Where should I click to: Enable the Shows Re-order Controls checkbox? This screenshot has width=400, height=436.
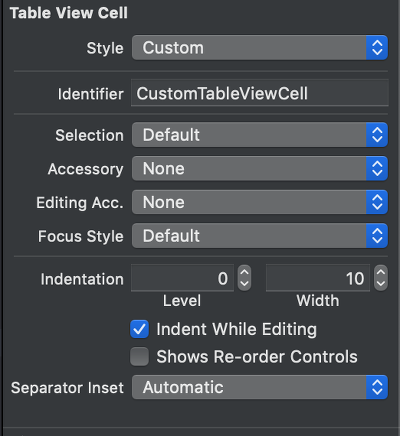coord(139,357)
